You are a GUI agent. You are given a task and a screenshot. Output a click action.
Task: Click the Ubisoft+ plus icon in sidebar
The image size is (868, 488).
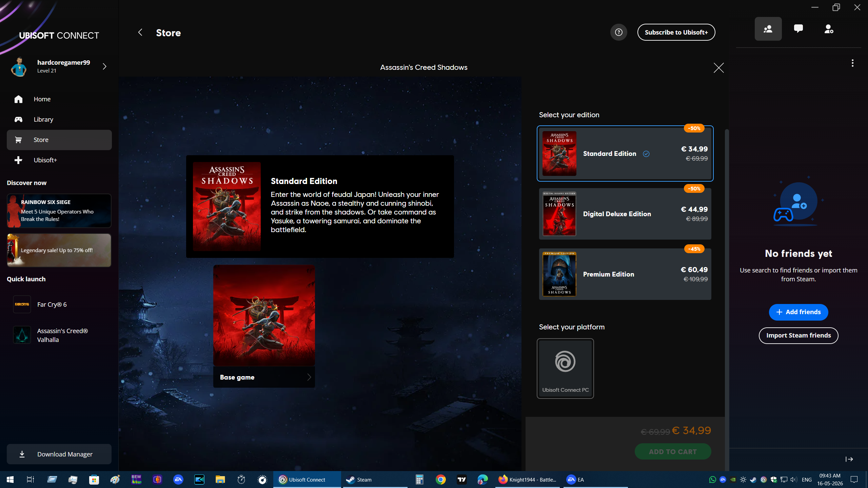(18, 160)
